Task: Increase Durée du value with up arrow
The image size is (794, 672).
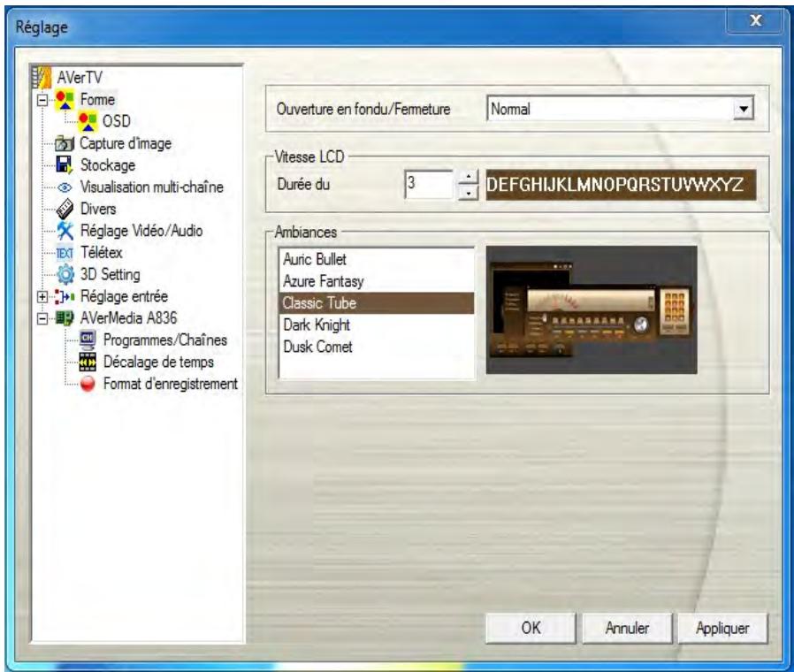Action: pos(469,177)
